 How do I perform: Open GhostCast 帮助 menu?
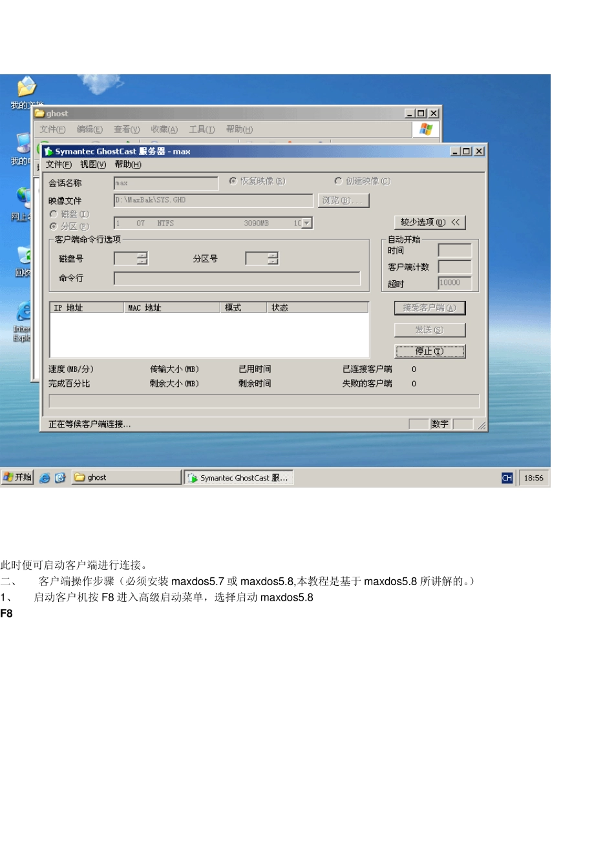pyautogui.click(x=128, y=165)
